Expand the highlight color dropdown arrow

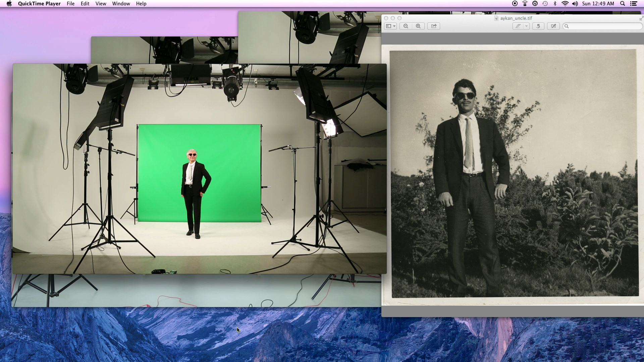pyautogui.click(x=527, y=26)
